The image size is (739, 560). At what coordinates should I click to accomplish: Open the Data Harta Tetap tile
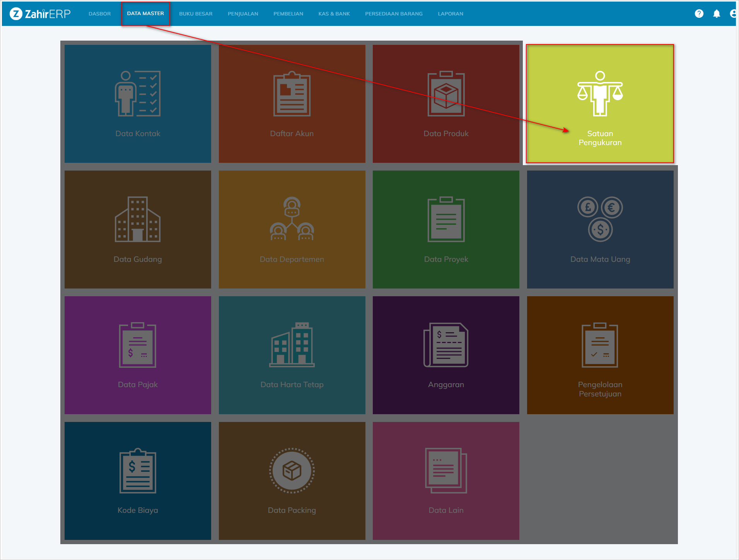[292, 355]
